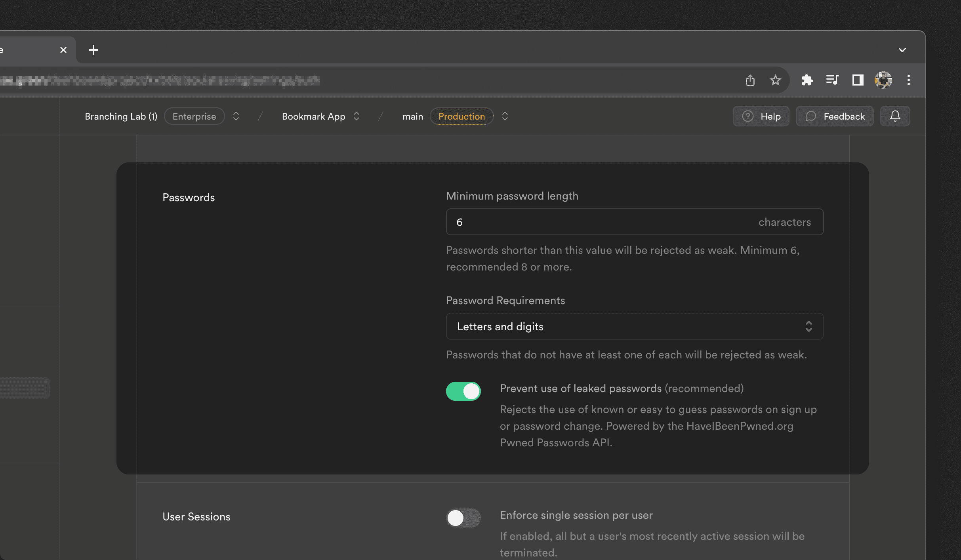The height and width of the screenshot is (560, 961).
Task: Click the share page icon in address bar
Action: pyautogui.click(x=750, y=80)
